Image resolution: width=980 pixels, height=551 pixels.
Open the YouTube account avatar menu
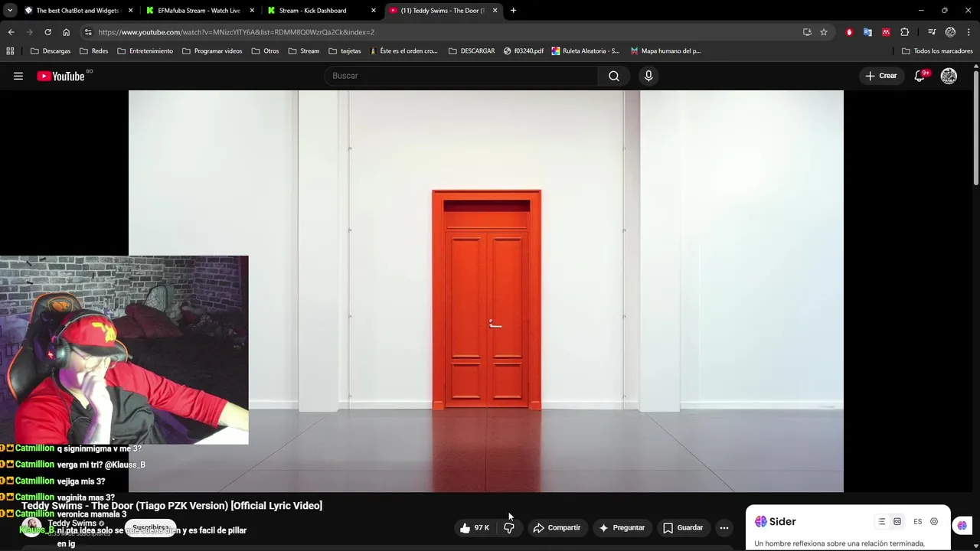949,76
